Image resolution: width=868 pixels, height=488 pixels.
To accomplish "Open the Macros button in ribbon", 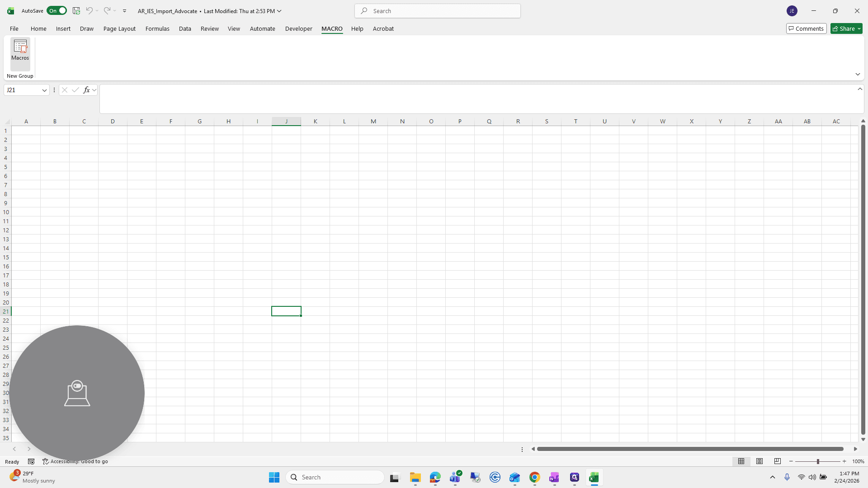I will coord(20,54).
